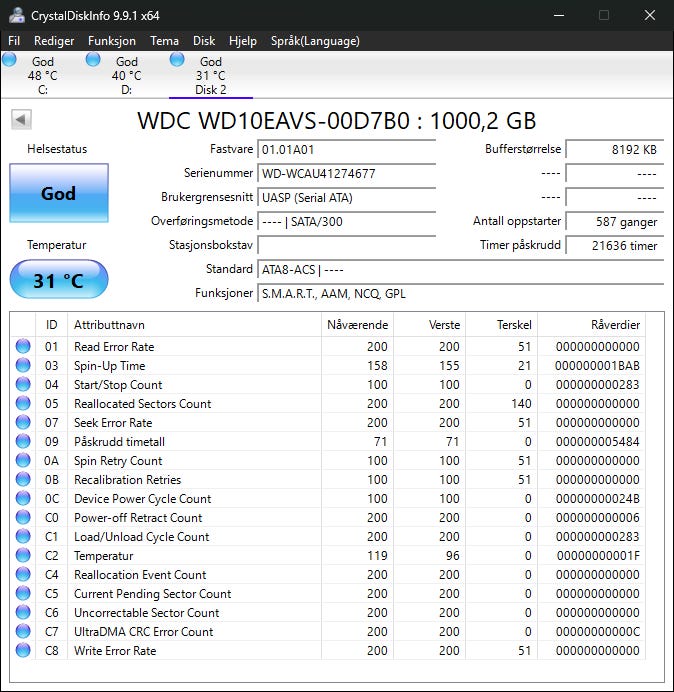
Task: Select the Temperatur attribute worst value 96
Action: [452, 556]
